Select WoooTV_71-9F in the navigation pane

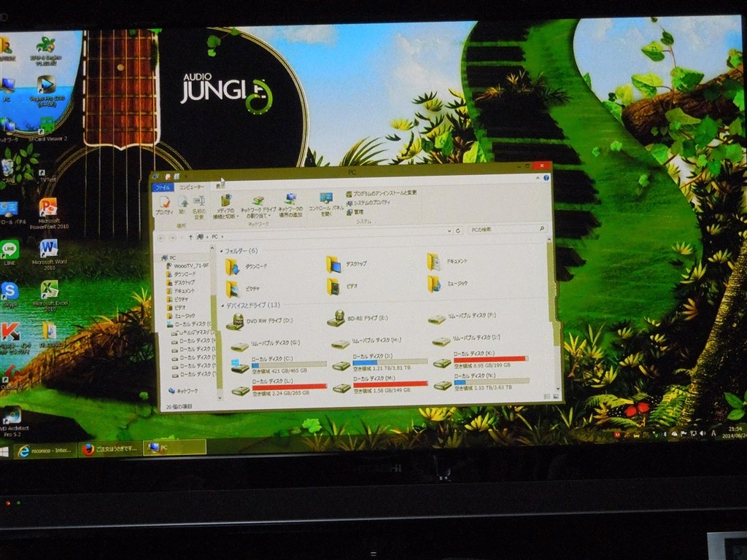[187, 265]
